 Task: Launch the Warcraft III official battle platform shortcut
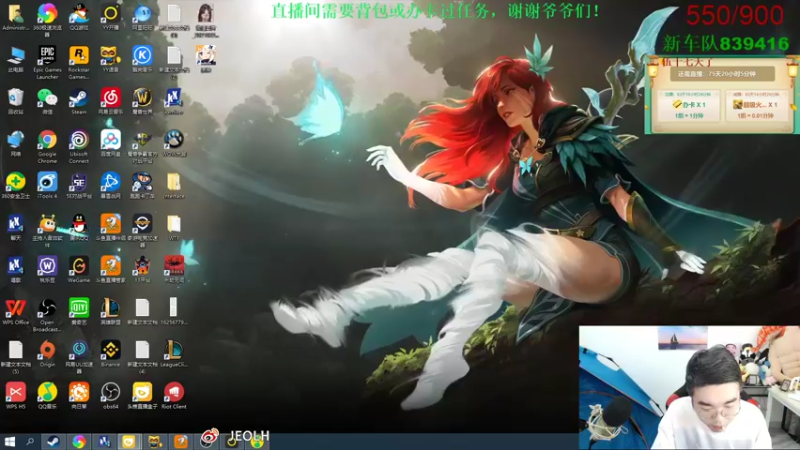point(142,146)
